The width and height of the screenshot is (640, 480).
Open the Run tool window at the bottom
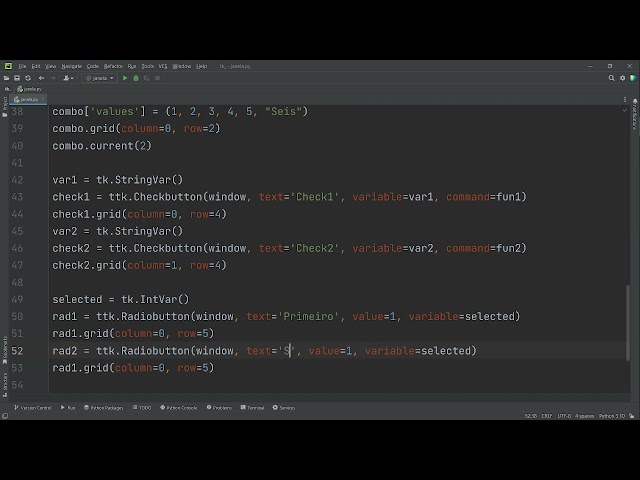(x=68, y=408)
